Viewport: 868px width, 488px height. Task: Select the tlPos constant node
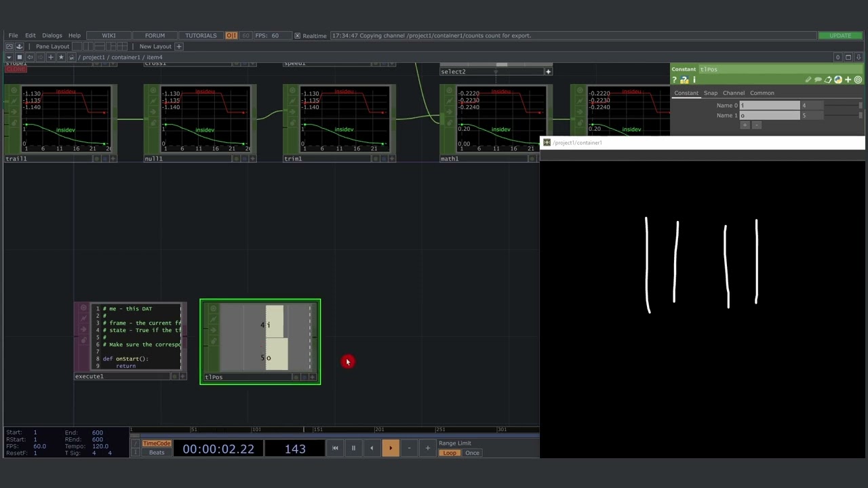click(260, 342)
